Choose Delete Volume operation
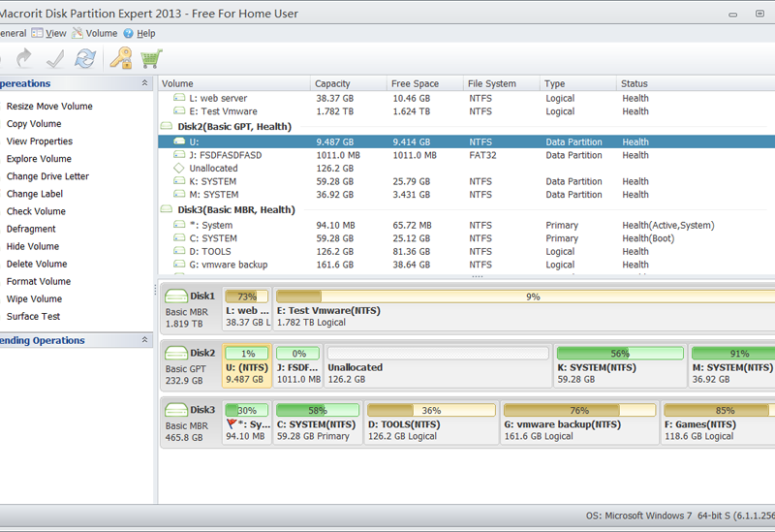Screen dimensions: 775x532 coord(37,264)
